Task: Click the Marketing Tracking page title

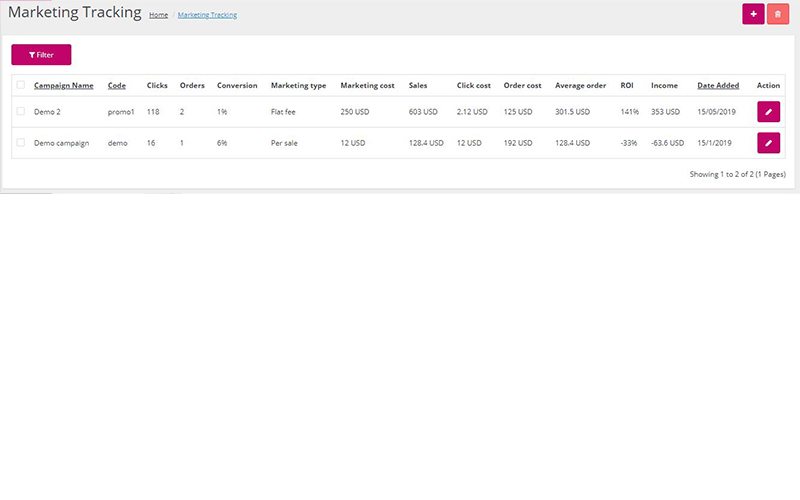Action: (x=74, y=13)
